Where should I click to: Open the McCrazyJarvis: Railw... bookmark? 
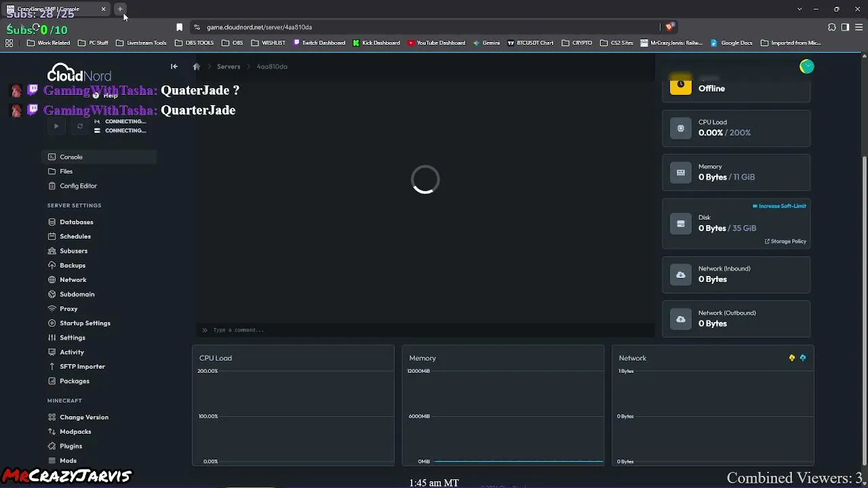point(671,43)
